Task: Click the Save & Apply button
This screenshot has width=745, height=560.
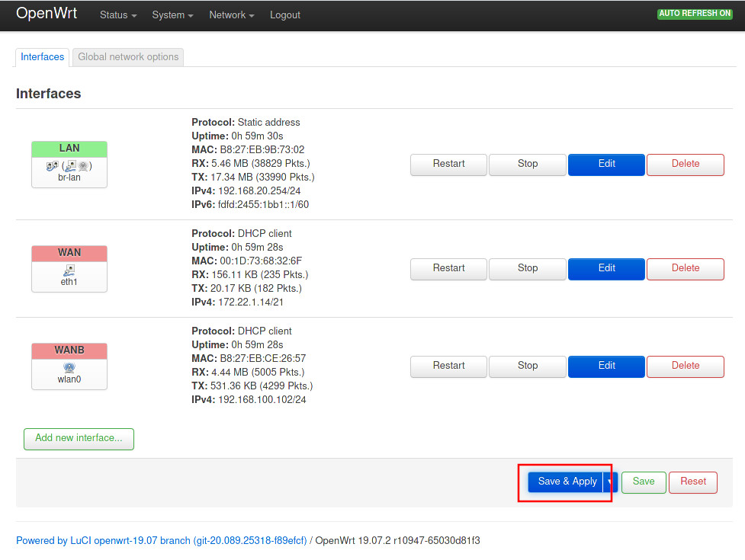Action: click(x=567, y=482)
